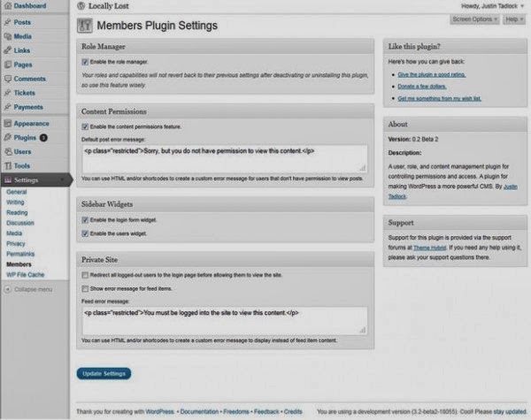Image resolution: width=531 pixels, height=420 pixels.
Task: Open the Screen Options dropdown
Action: coord(474,19)
